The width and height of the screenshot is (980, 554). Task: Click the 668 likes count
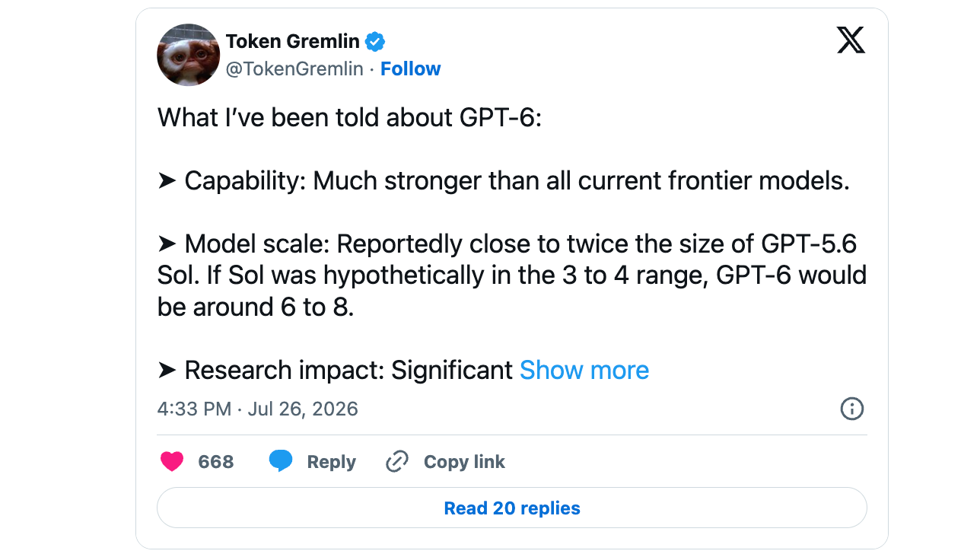[216, 462]
